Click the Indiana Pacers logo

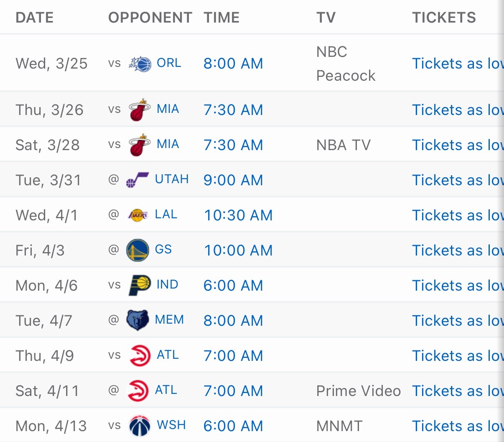coord(139,286)
